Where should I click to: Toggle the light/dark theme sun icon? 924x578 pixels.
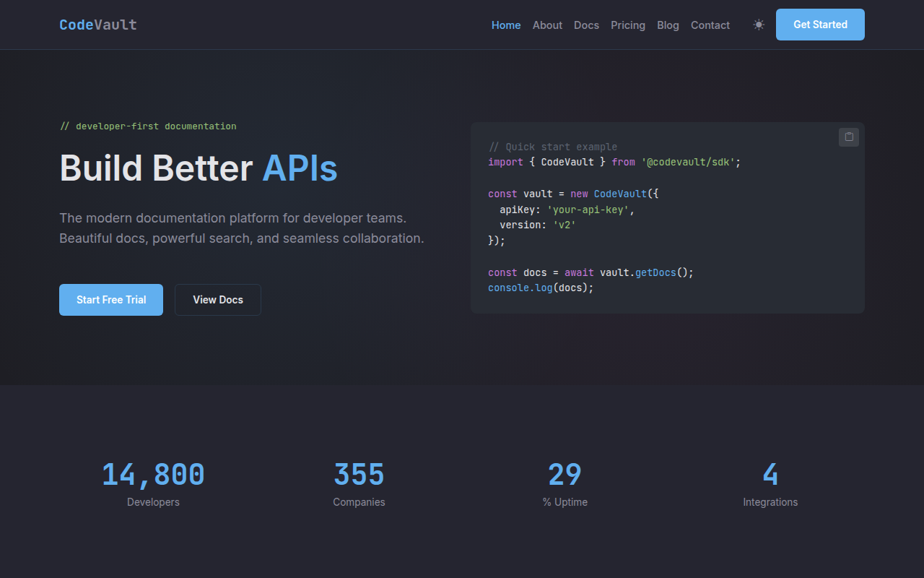759,25
